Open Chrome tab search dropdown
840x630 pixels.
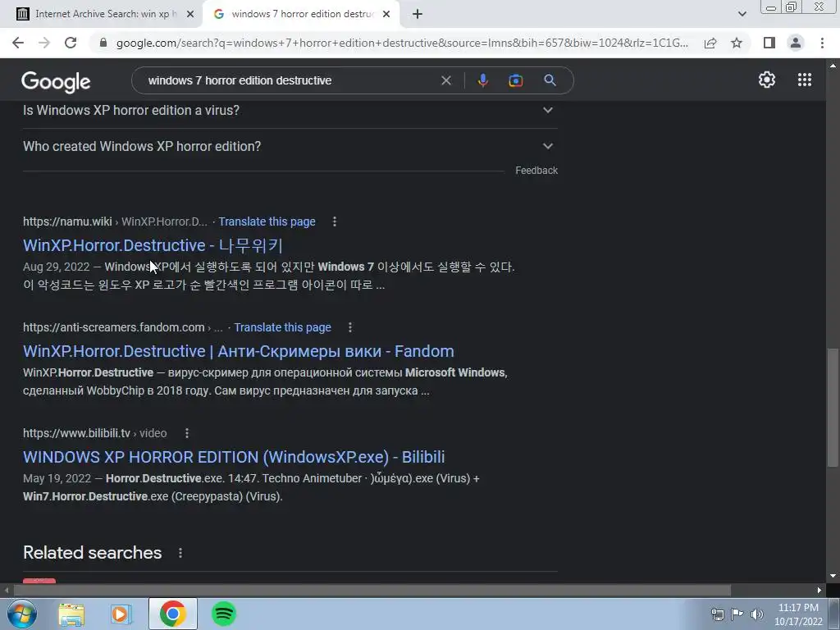tap(742, 14)
